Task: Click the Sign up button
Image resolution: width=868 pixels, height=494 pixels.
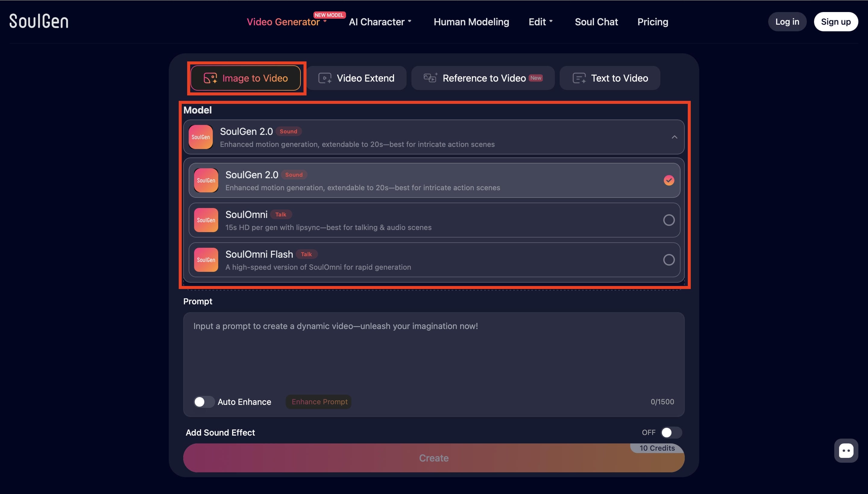Action: 835,22
